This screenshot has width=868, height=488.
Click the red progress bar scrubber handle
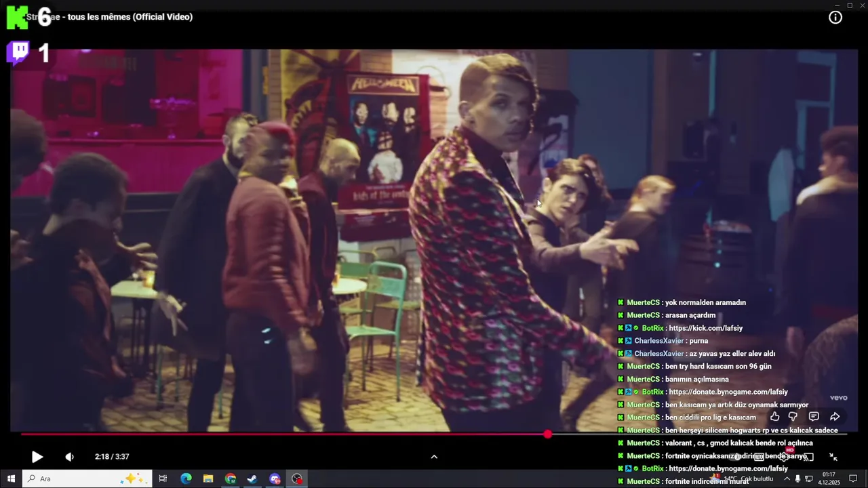547,434
